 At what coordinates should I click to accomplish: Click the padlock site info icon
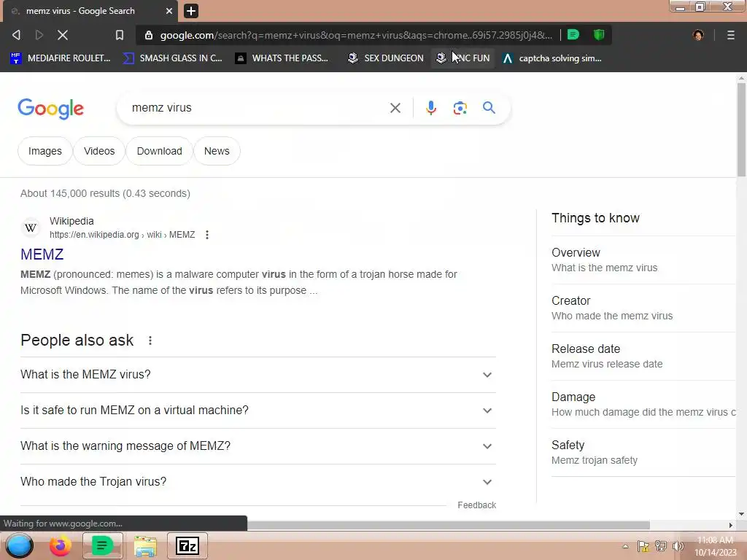(x=149, y=35)
